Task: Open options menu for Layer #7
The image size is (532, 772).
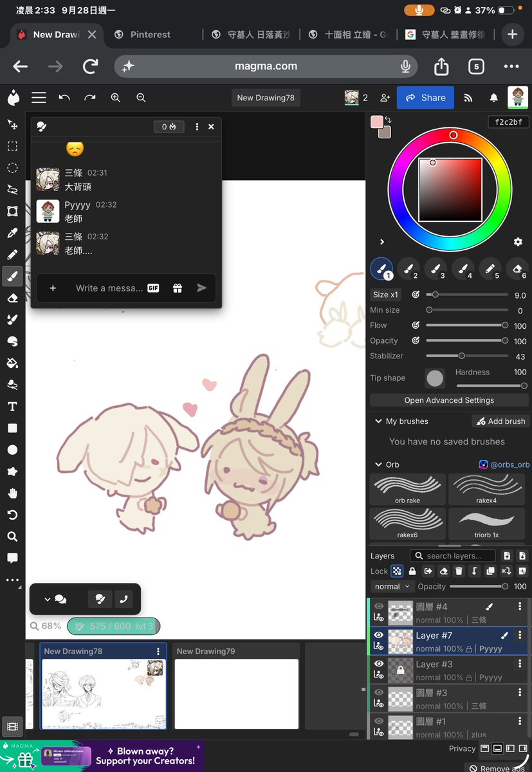Action: coord(520,636)
